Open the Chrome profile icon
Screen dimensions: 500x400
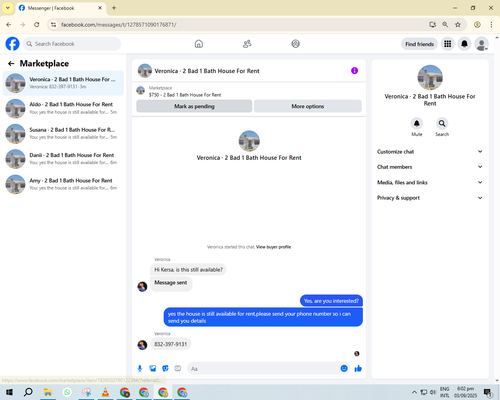477,24
